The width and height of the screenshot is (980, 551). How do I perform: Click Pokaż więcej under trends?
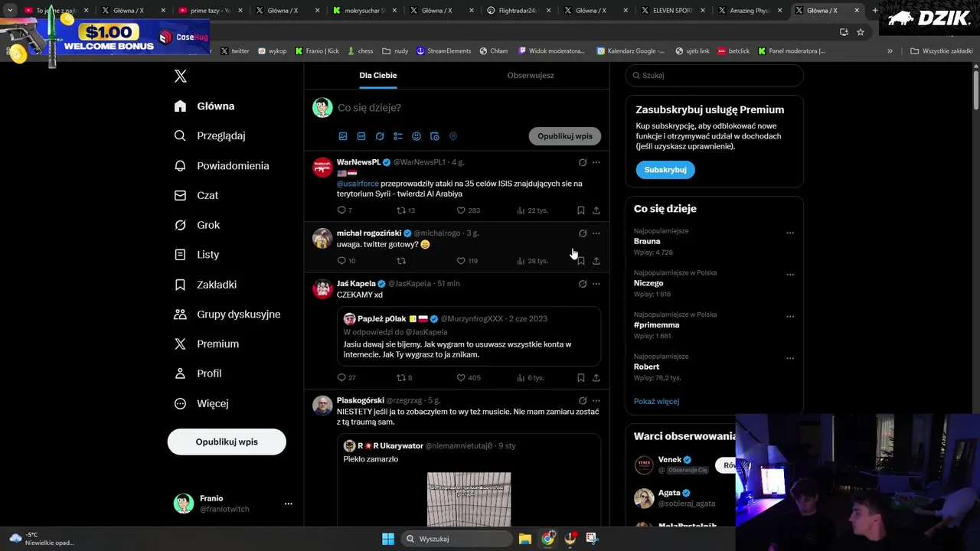[656, 401]
